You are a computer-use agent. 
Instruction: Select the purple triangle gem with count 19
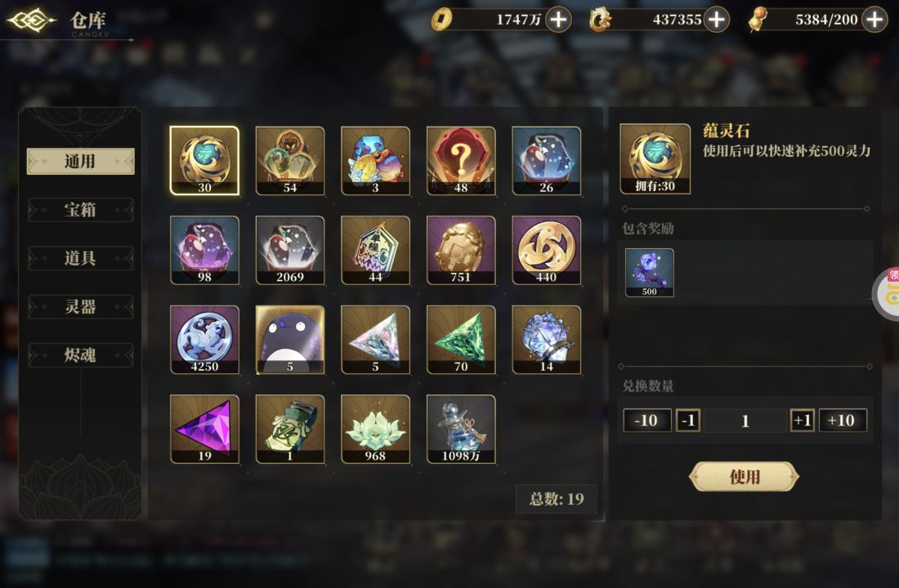204,430
